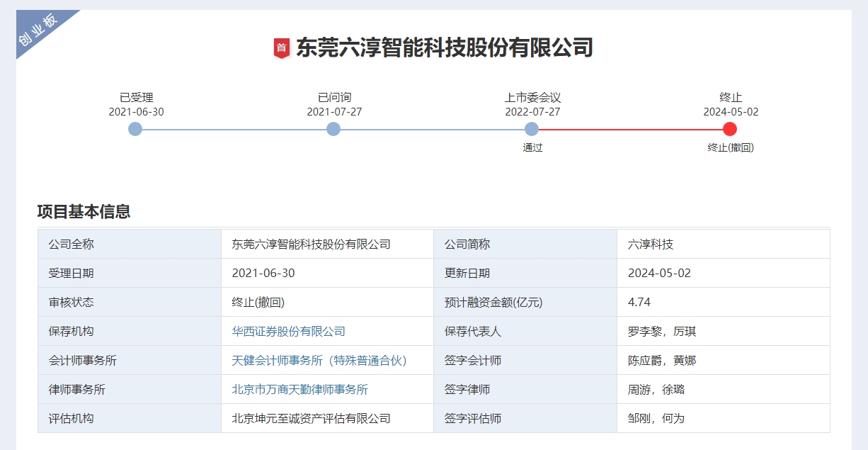
Task: Click the 项目基本信息 section heading
Action: click(x=84, y=211)
